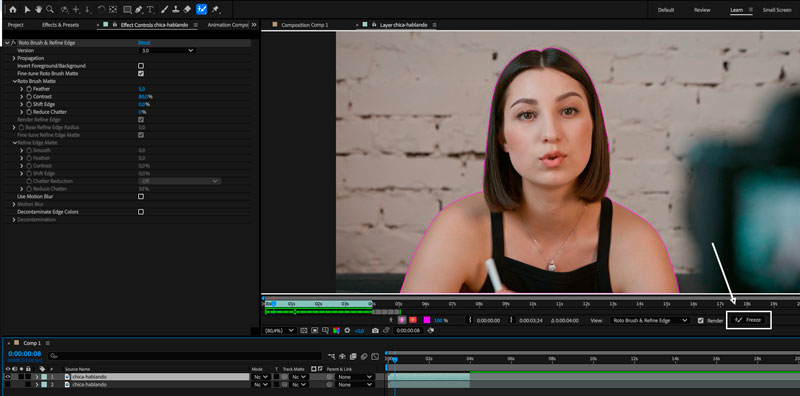
Task: Toggle the Render checkbox near Freeze
Action: [x=701, y=320]
